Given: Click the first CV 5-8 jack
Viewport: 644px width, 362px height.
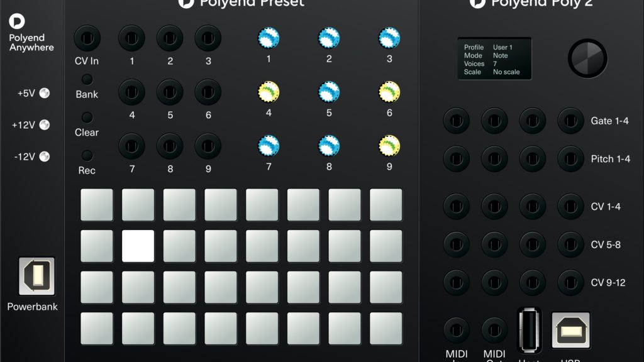Looking at the screenshot, I should 457,244.
